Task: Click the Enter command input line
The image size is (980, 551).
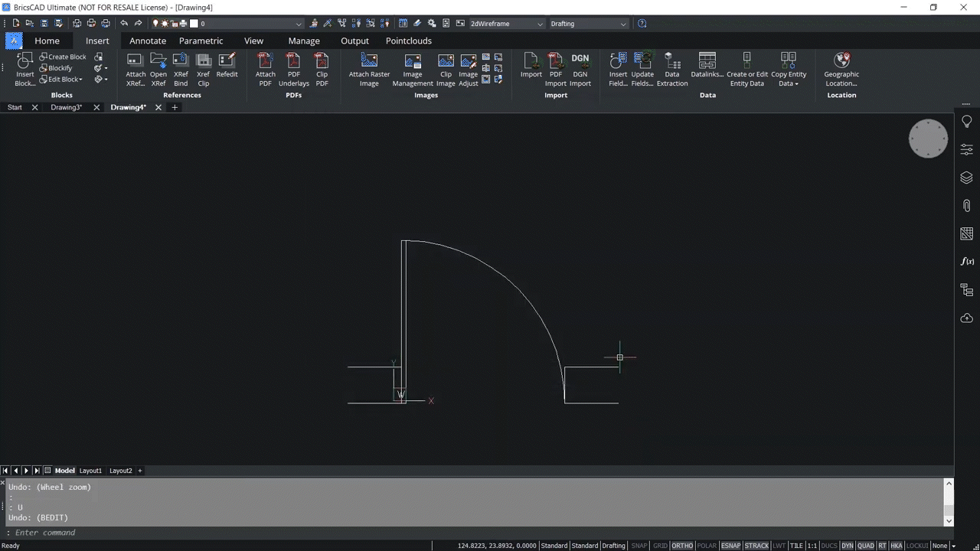Action: [475, 533]
